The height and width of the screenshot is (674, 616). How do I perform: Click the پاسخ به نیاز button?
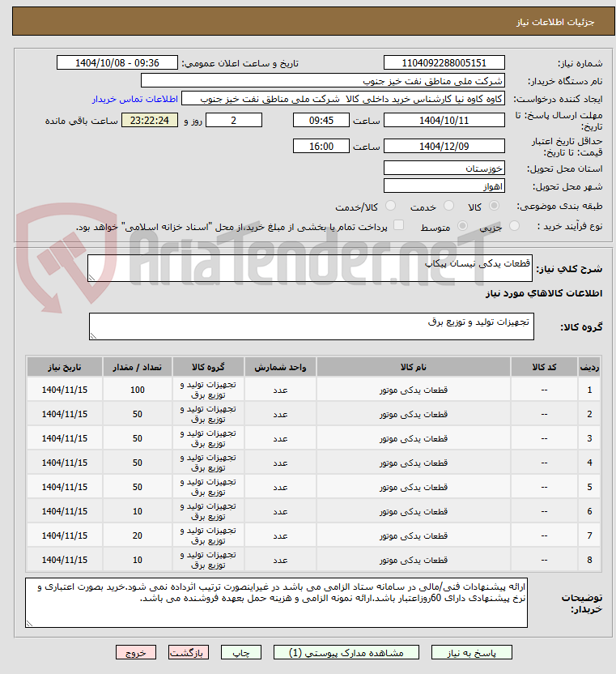(472, 652)
